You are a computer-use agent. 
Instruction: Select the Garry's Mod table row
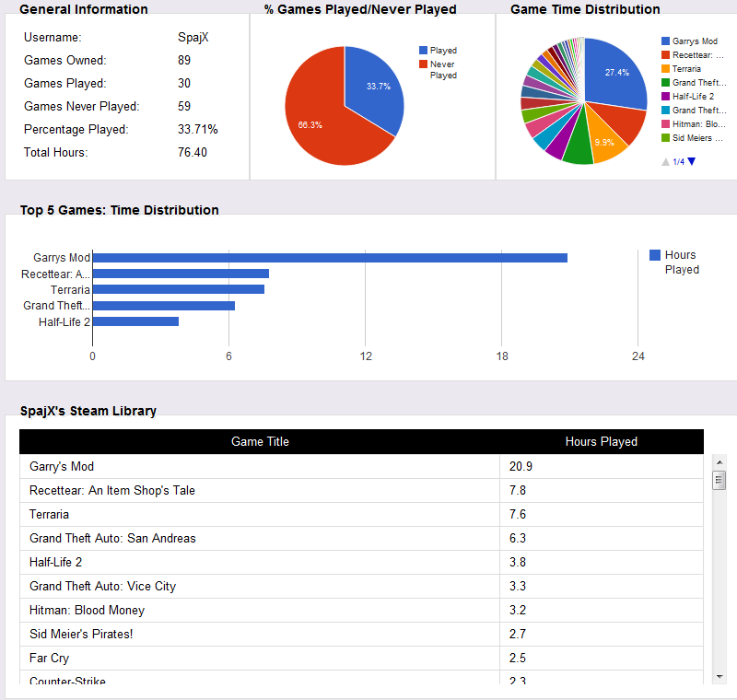coord(361,466)
